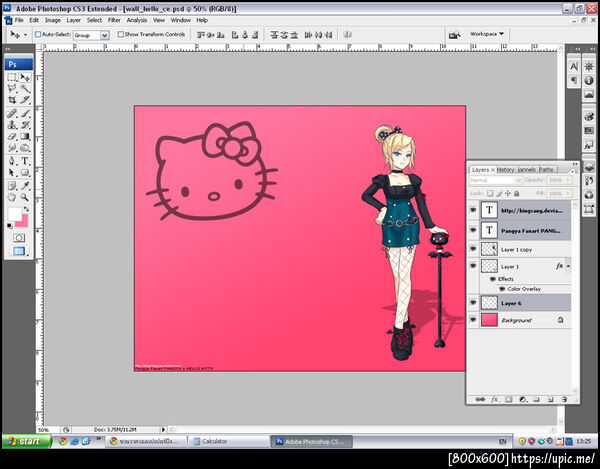The image size is (600, 469).
Task: Open the status bar info arrow
Action: (163, 430)
